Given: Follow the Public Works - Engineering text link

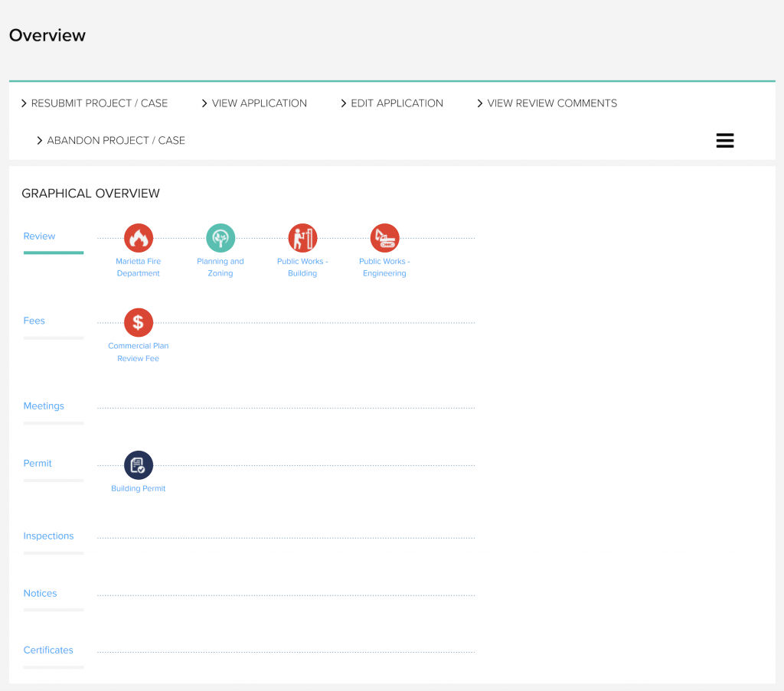Looking at the screenshot, I should [384, 267].
